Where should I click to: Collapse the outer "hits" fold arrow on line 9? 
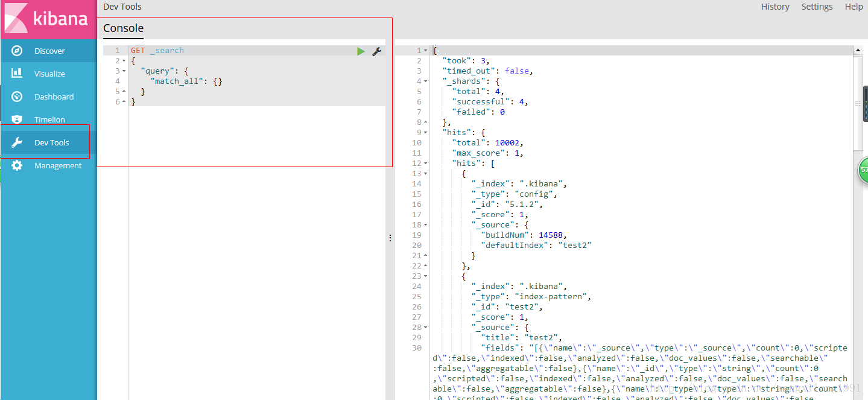pos(425,133)
